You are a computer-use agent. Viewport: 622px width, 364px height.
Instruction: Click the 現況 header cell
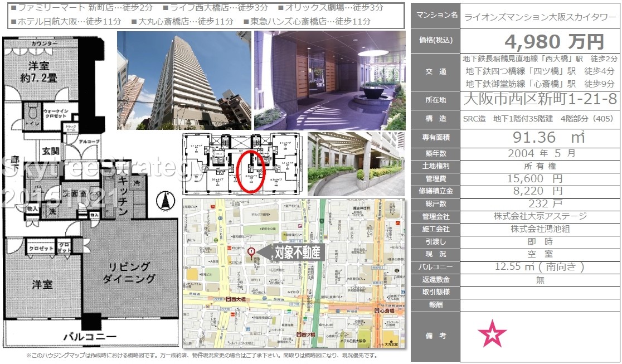[435, 254]
